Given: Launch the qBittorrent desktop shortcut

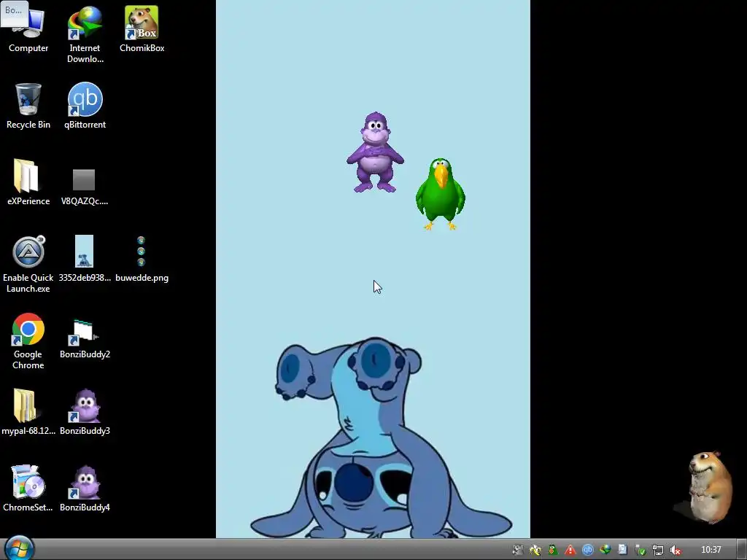Looking at the screenshot, I should [x=85, y=106].
